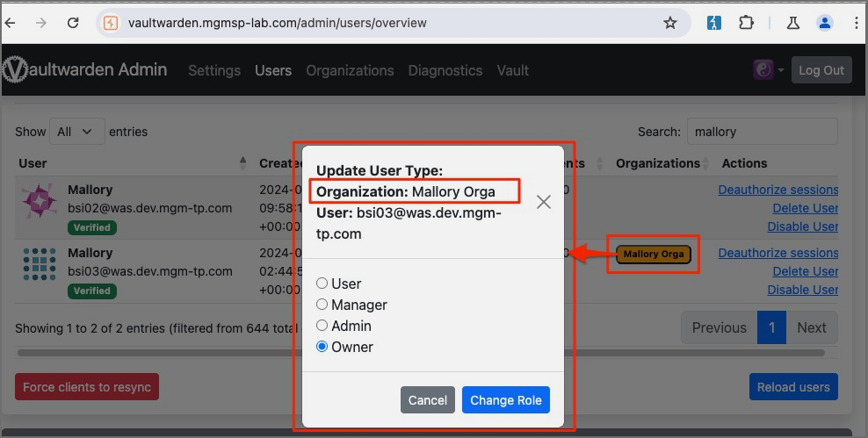The image size is (868, 438).
Task: Open the Organizations nav item
Action: pyautogui.click(x=350, y=70)
